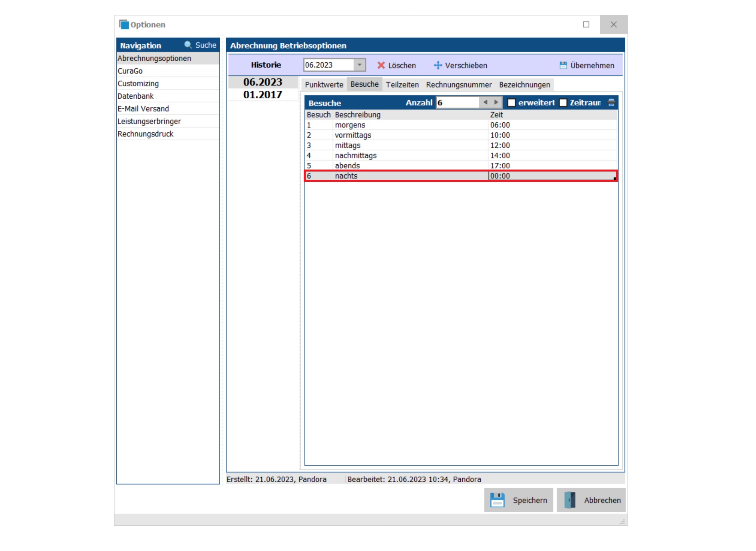The image size is (756, 551).
Task: Open CuraGo in navigation
Action: pyautogui.click(x=168, y=71)
